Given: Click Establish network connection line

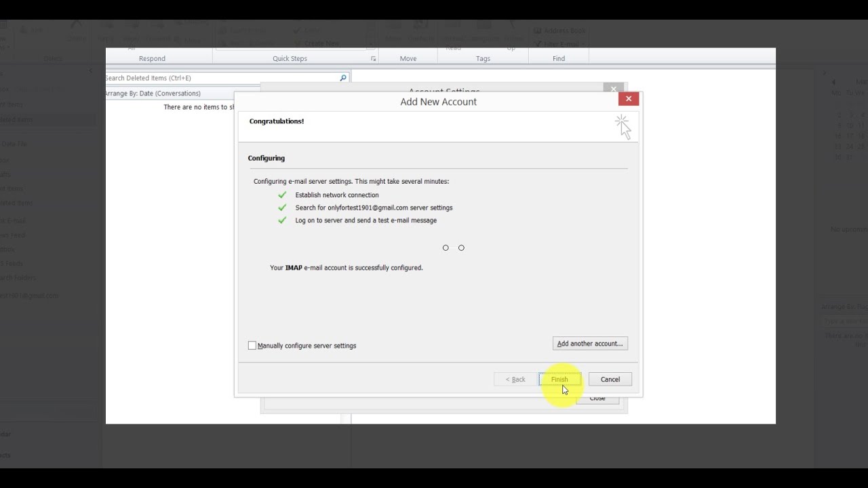Looking at the screenshot, I should point(337,195).
